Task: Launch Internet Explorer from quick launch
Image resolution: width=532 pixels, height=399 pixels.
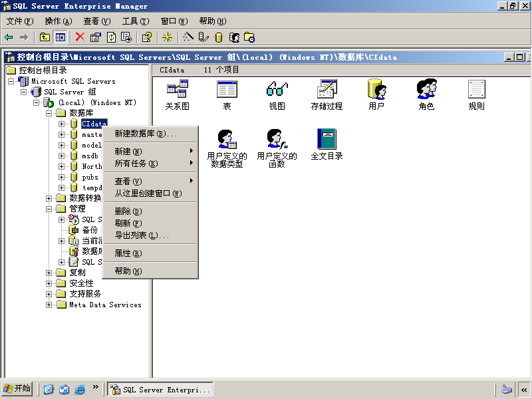Action: 80,389
